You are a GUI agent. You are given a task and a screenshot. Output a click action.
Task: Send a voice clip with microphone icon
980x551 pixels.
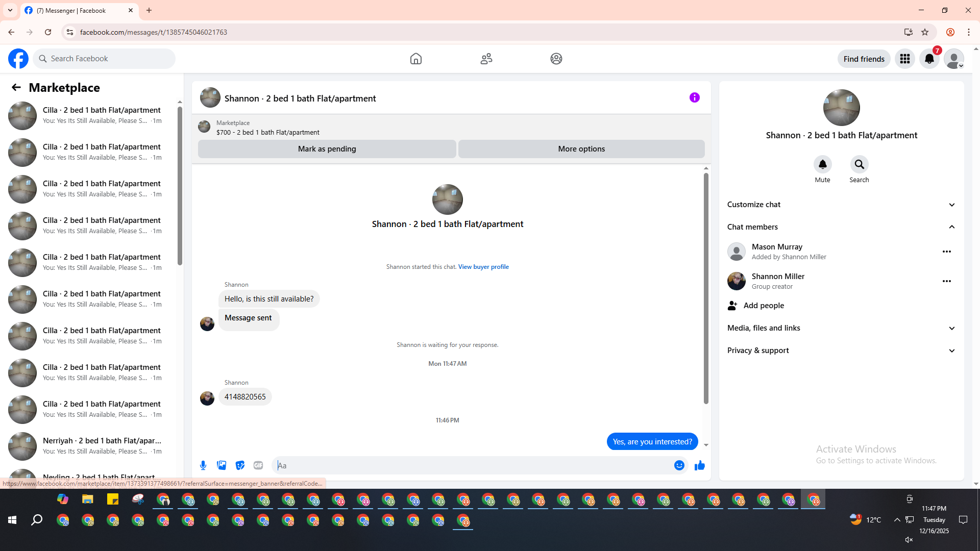[x=203, y=465]
